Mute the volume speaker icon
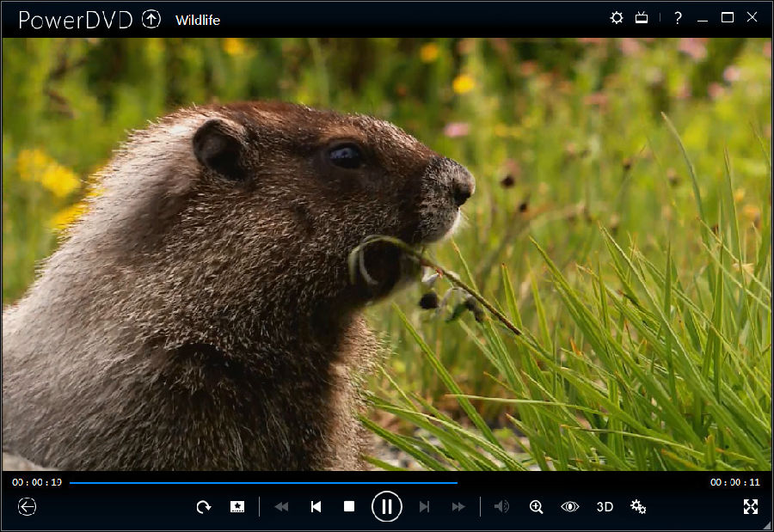Screen dimensions: 774x532 coord(501,506)
